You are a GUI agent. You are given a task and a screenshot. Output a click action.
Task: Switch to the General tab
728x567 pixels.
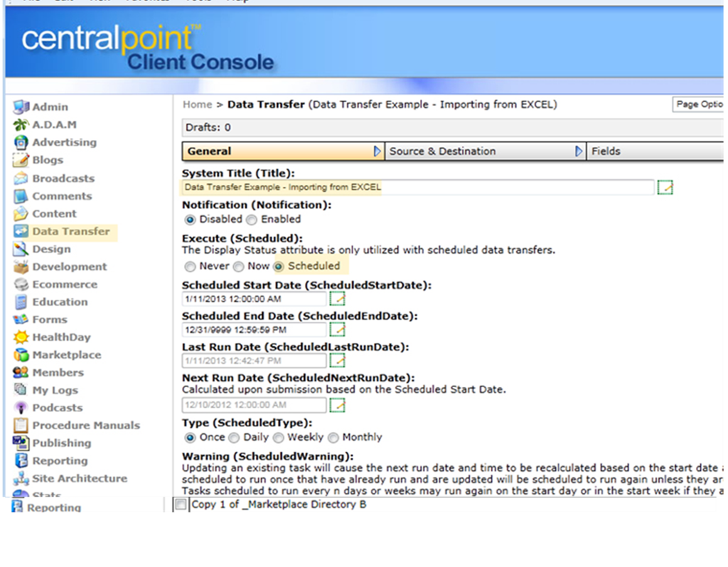[283, 151]
